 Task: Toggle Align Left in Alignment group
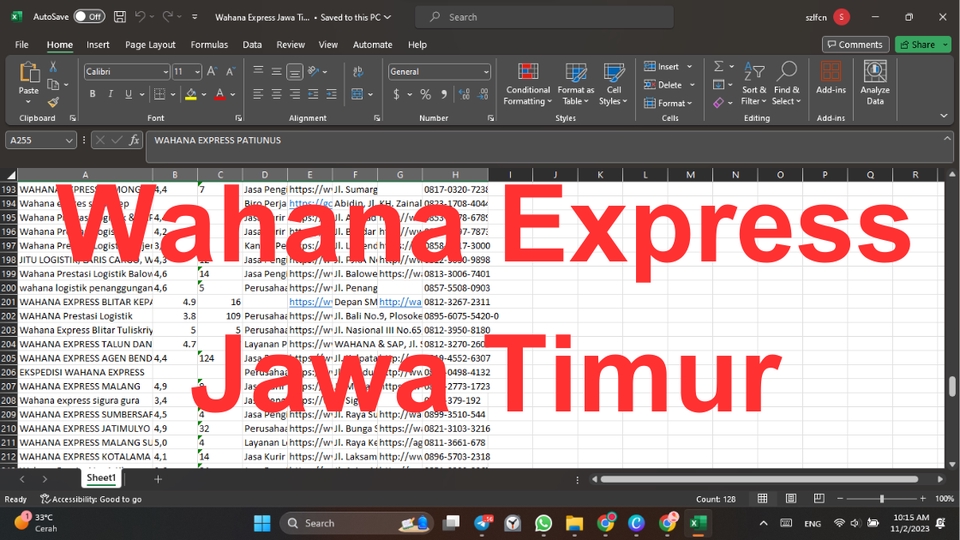tap(258, 94)
